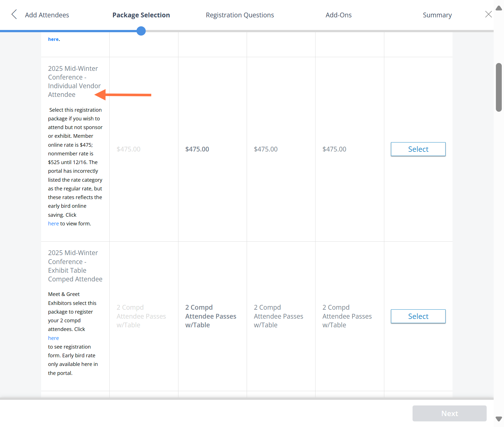Open the Add Attendees step
The width and height of the screenshot is (504, 427).
(47, 15)
